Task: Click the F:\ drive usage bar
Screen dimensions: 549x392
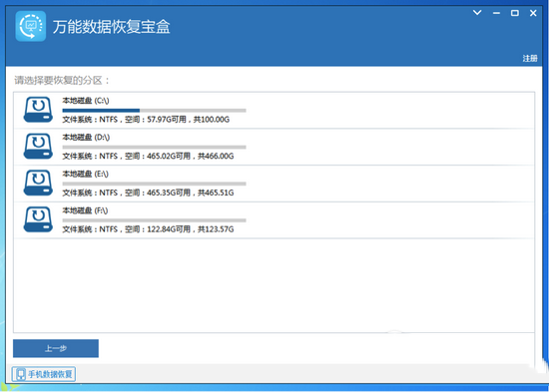Action: (154, 220)
